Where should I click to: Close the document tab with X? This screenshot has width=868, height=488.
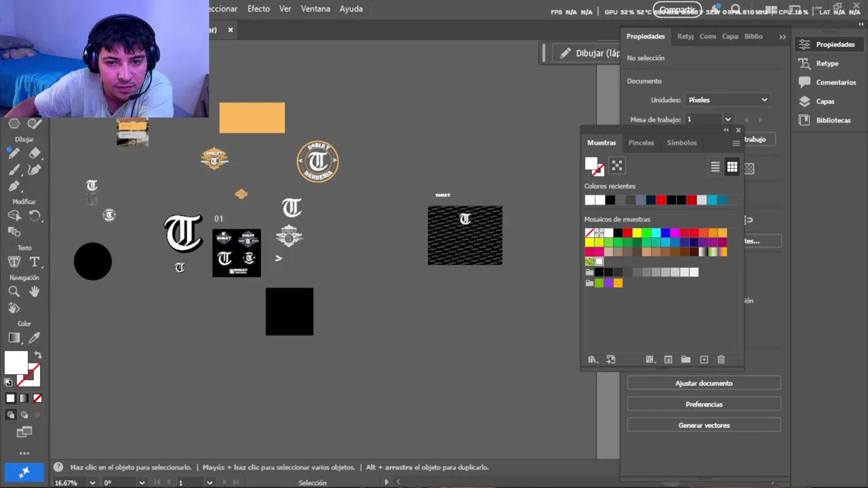click(230, 30)
